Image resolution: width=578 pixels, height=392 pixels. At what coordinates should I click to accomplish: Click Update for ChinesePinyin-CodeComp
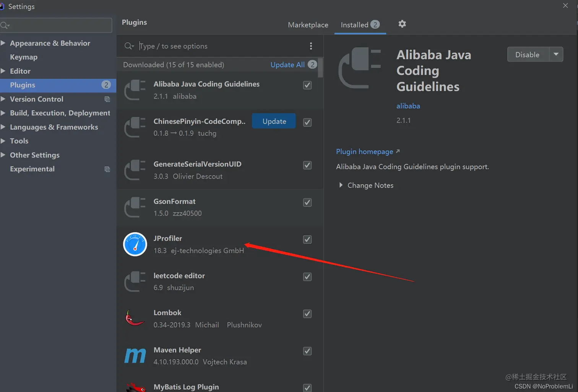274,121
